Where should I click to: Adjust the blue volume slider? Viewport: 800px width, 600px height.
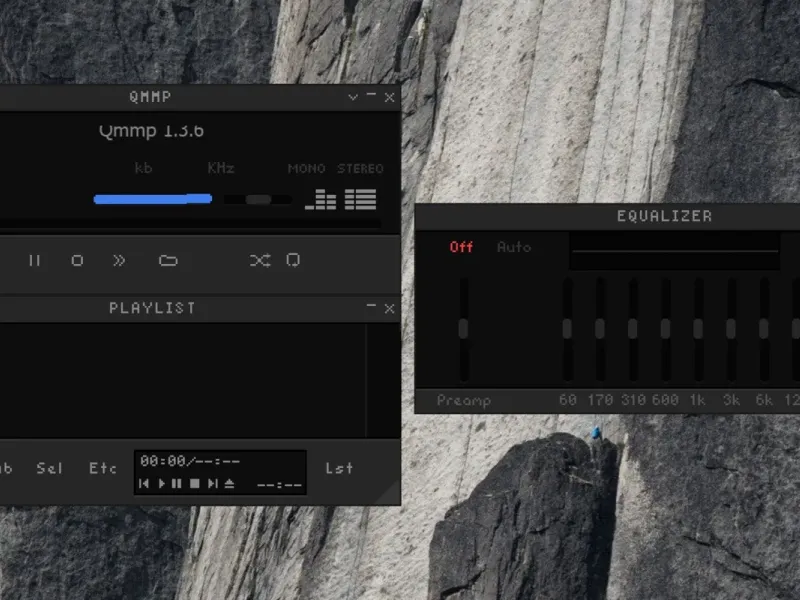coord(153,199)
